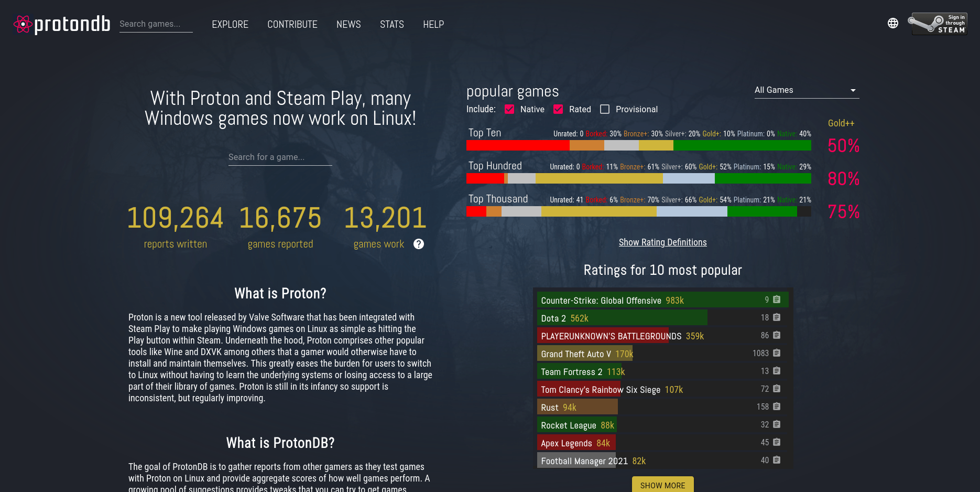
Task: Click the Show More button
Action: point(662,485)
